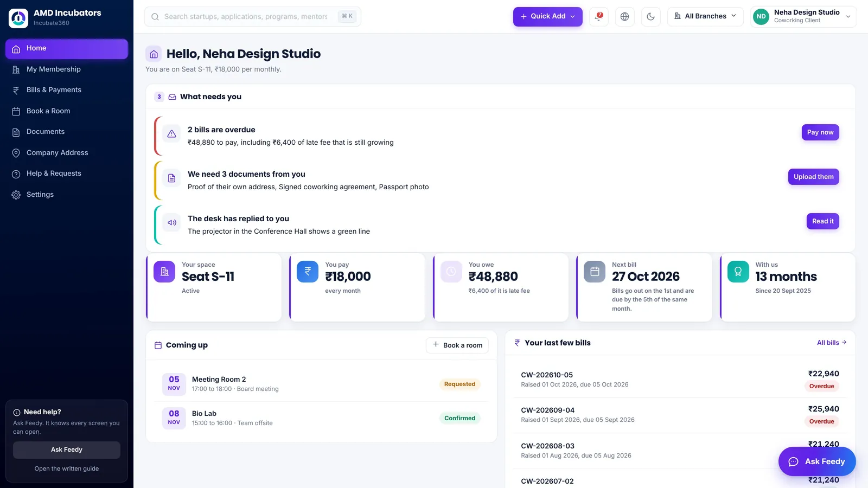The width and height of the screenshot is (868, 488).
Task: Focus the search startups input field
Action: tap(252, 16)
